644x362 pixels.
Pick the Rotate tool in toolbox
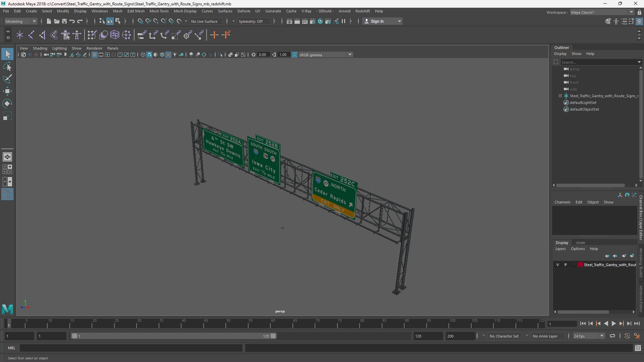coord(7,104)
